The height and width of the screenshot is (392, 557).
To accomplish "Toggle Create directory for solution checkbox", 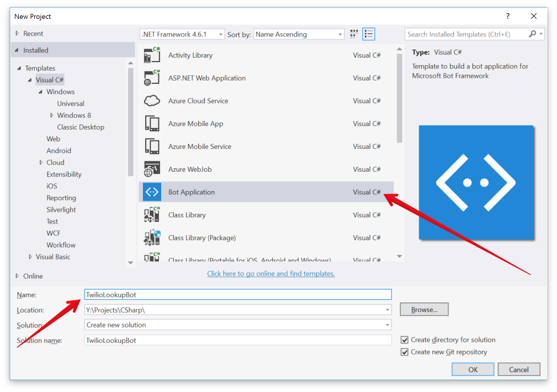I will coord(404,340).
